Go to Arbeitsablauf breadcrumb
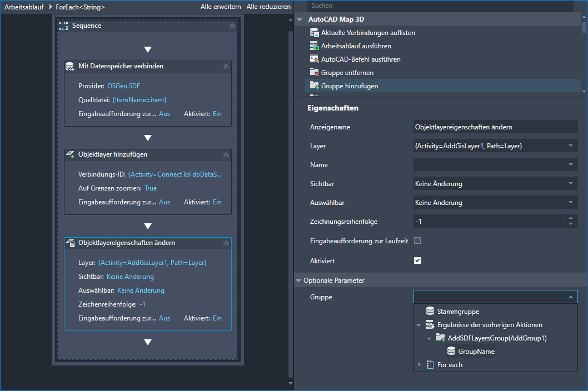588x391 pixels. coord(24,7)
